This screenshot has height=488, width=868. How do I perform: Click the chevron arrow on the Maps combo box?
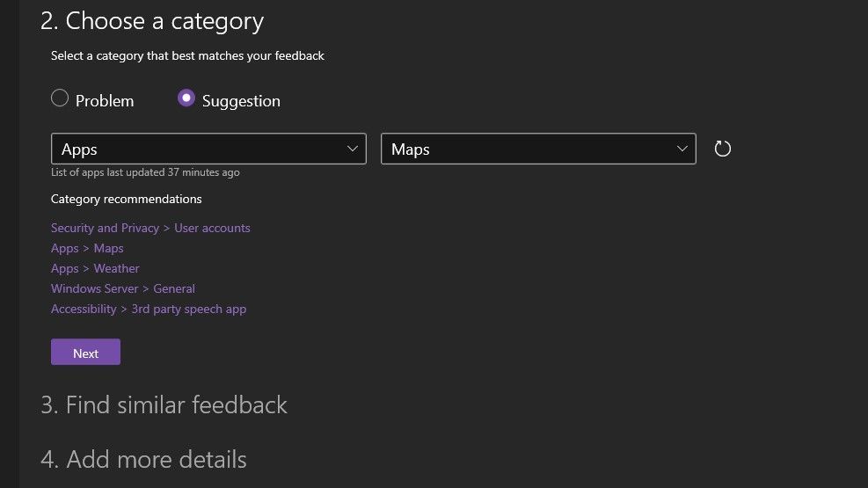682,149
